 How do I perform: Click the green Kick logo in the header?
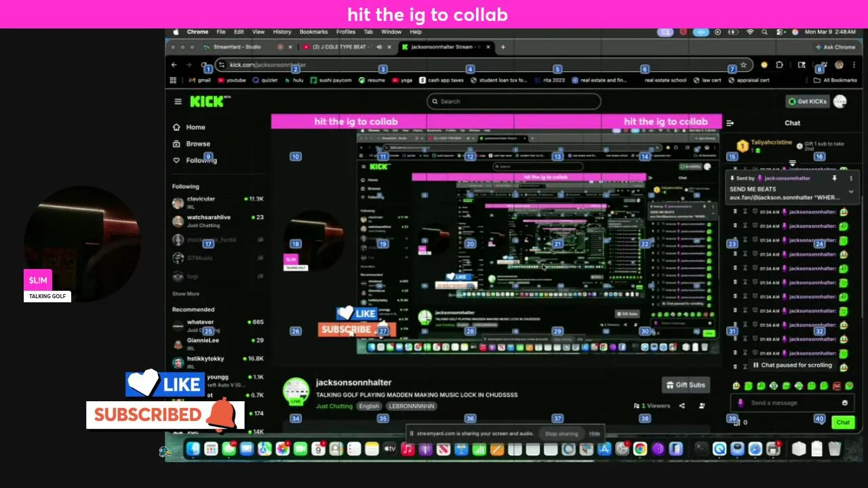pyautogui.click(x=210, y=102)
